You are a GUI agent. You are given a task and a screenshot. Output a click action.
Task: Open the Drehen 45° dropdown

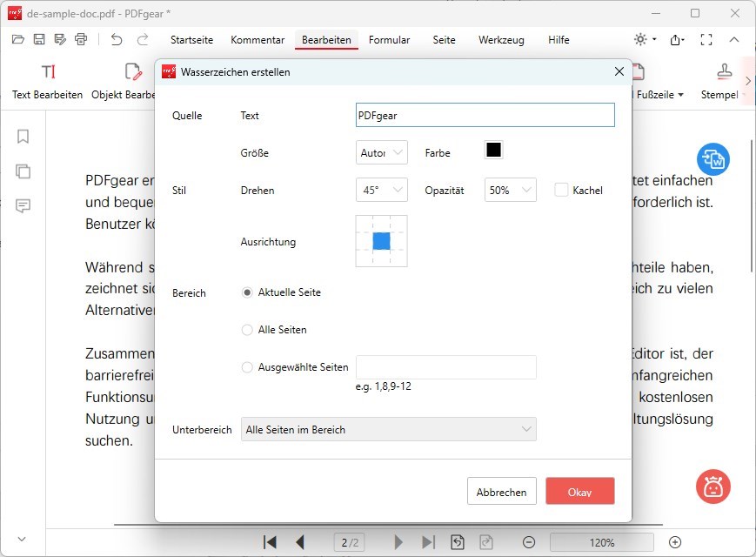tap(381, 190)
